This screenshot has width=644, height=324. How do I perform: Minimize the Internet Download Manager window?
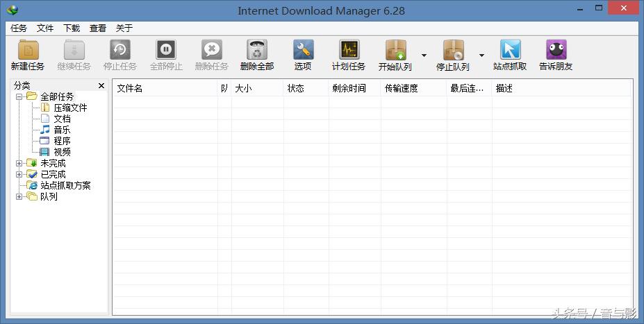(579, 8)
